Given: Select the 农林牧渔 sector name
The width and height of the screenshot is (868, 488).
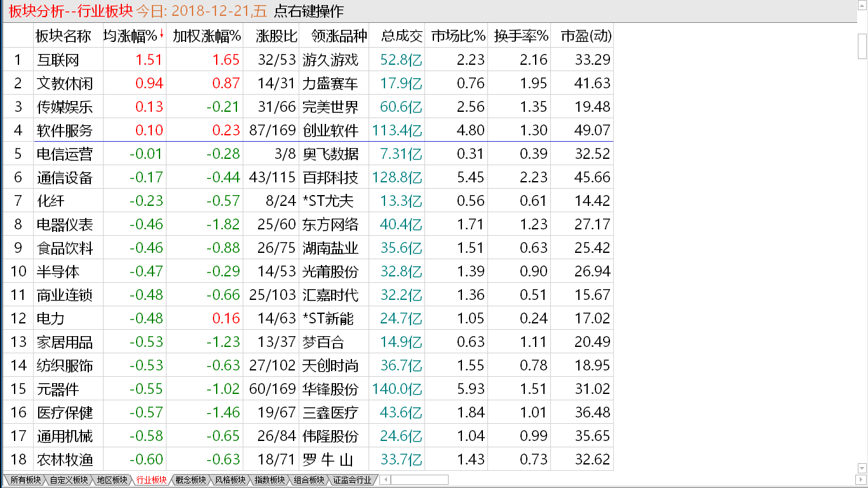Looking at the screenshot, I should tap(64, 459).
